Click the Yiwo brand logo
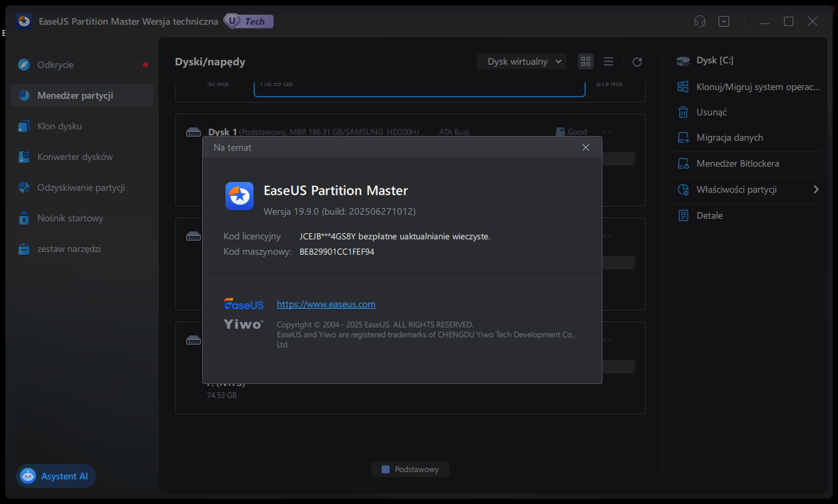 click(x=244, y=325)
